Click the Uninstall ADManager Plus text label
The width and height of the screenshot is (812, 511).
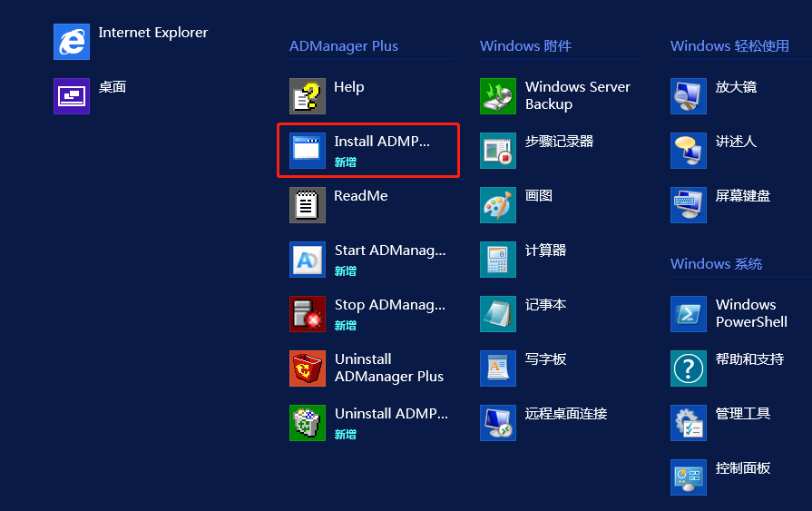click(x=389, y=368)
